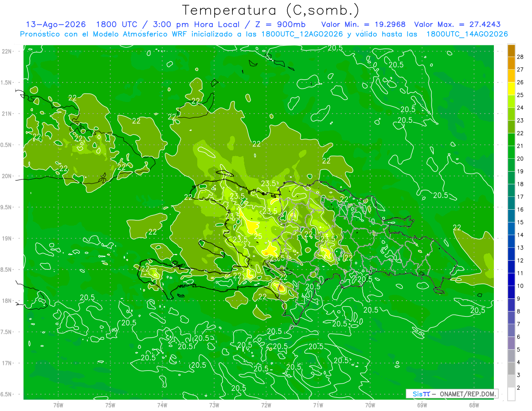The width and height of the screenshot is (532, 411).
Task: Click the "ONAMET/REP.DOM." credit label
Action: pos(467,394)
